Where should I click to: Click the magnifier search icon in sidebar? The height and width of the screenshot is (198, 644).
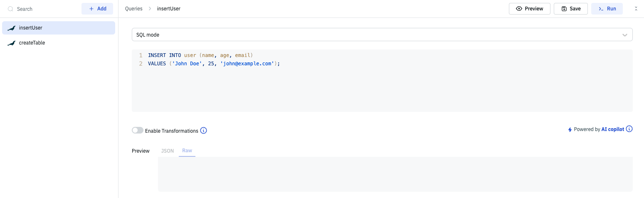tap(11, 9)
